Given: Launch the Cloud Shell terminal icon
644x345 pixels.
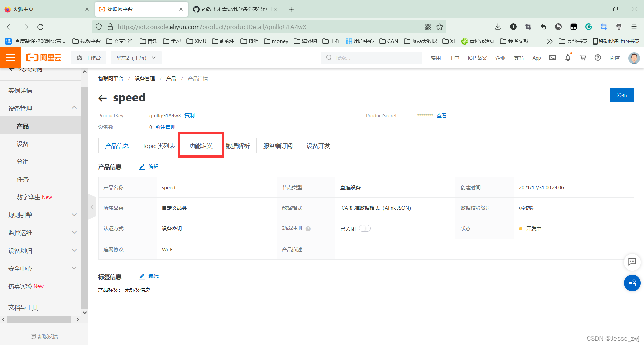Looking at the screenshot, I should 552,58.
